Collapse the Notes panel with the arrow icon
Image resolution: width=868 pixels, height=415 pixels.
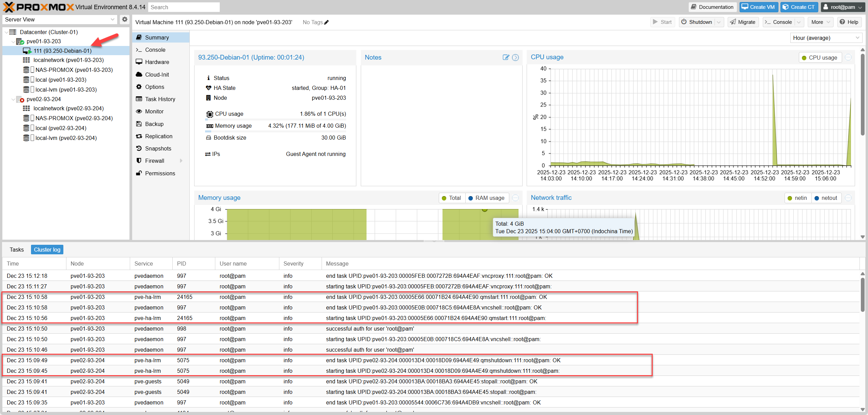(515, 58)
